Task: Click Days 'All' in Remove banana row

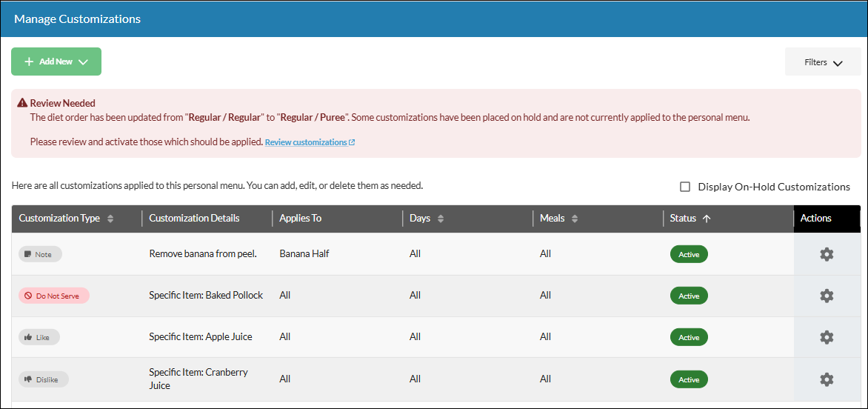Action: (415, 254)
